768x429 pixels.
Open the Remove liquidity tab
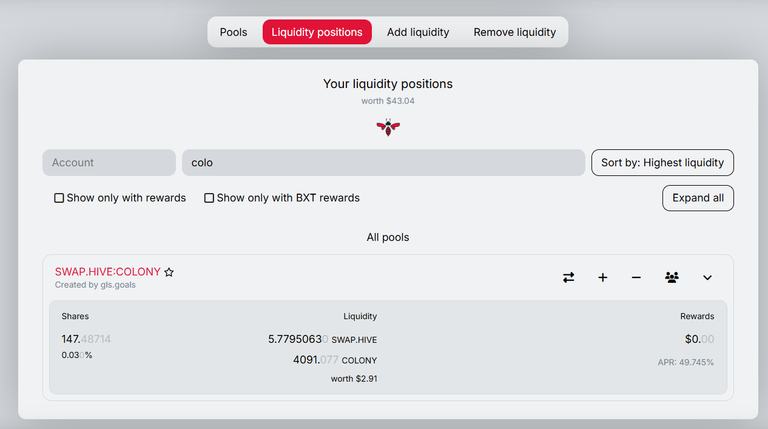tap(514, 32)
